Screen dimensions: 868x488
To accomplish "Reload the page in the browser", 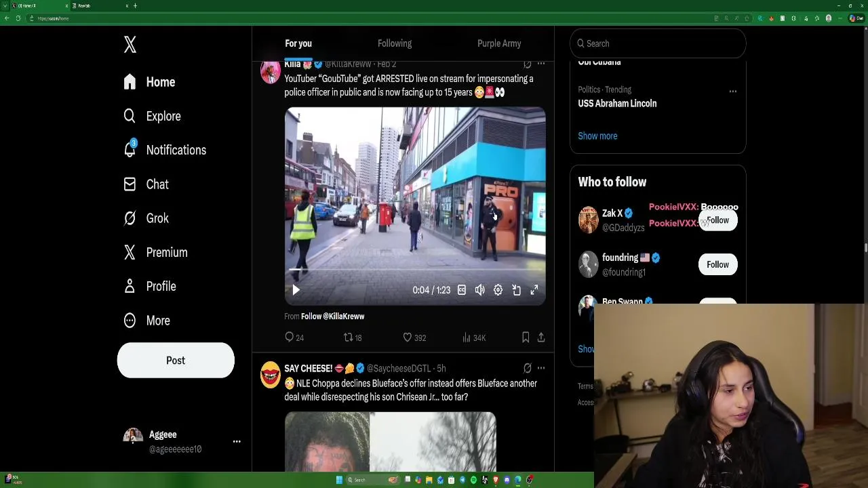I will (x=18, y=18).
